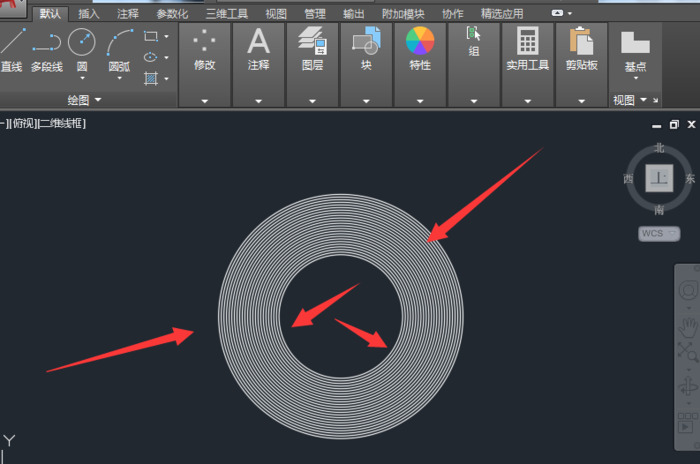
Task: Open the Properties (特性) color wheel
Action: pyautogui.click(x=420, y=41)
